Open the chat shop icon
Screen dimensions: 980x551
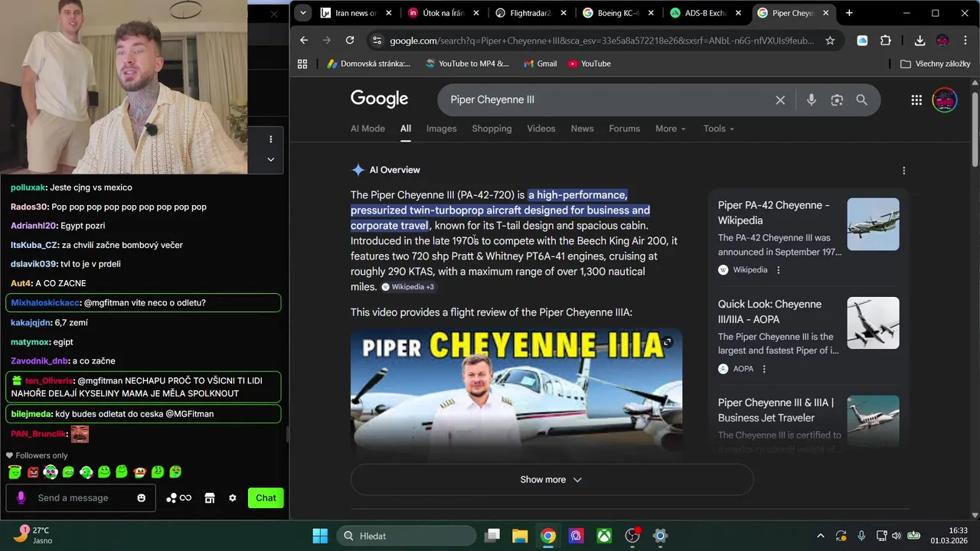point(210,498)
